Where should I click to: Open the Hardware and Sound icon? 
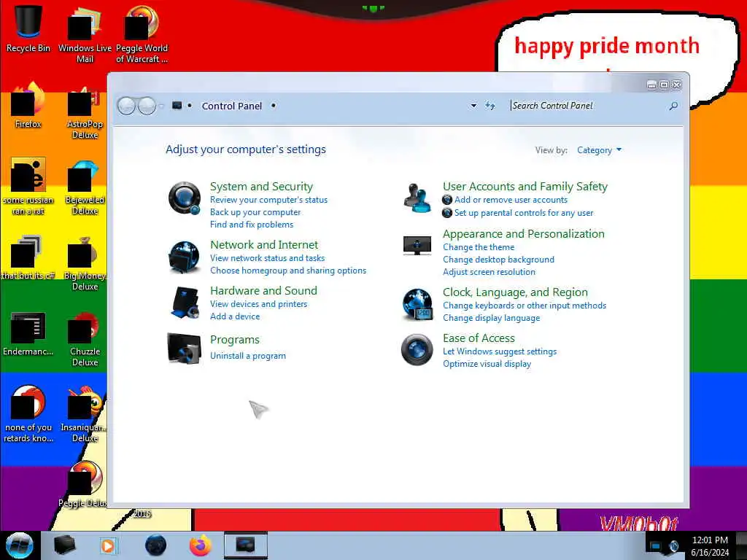click(x=185, y=303)
